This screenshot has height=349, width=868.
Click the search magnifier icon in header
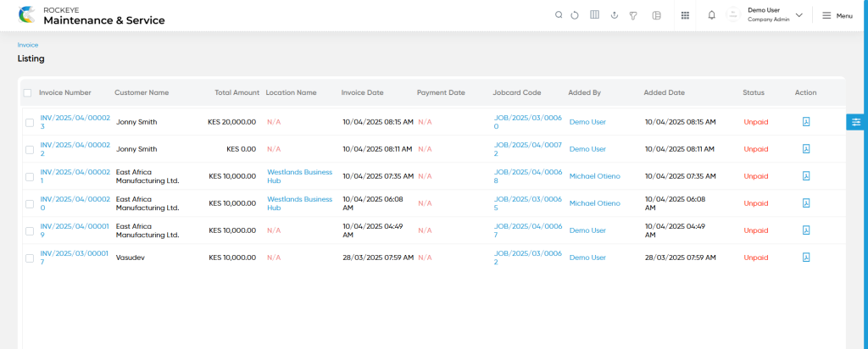pyautogui.click(x=559, y=15)
